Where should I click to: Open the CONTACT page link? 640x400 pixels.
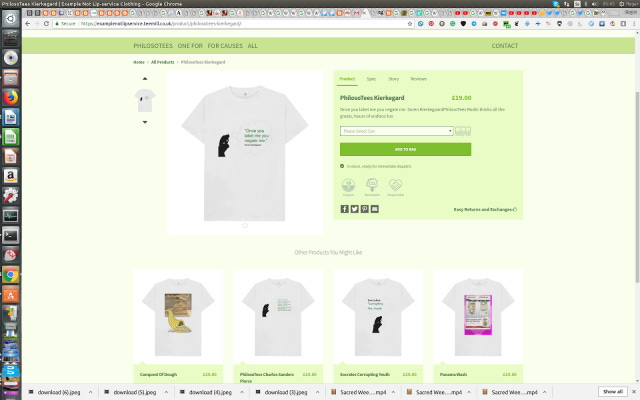[x=504, y=46]
